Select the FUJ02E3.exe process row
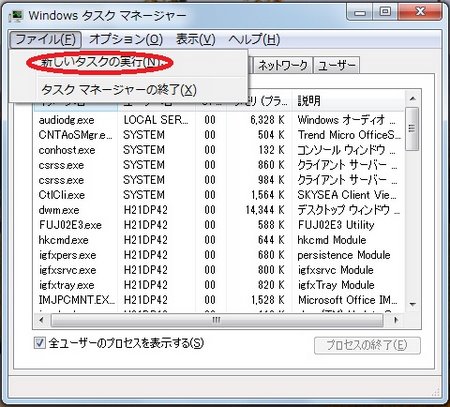Viewport: 450px width, 407px height. pos(218,225)
